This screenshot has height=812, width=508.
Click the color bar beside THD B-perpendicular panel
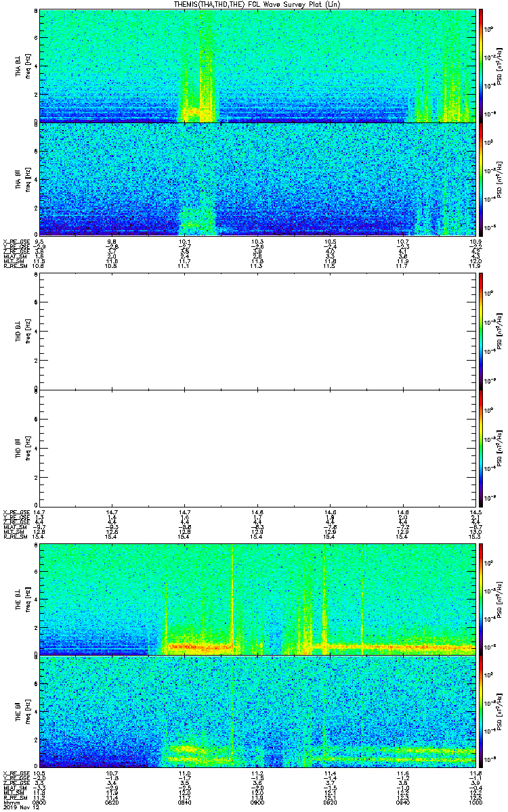[480, 332]
